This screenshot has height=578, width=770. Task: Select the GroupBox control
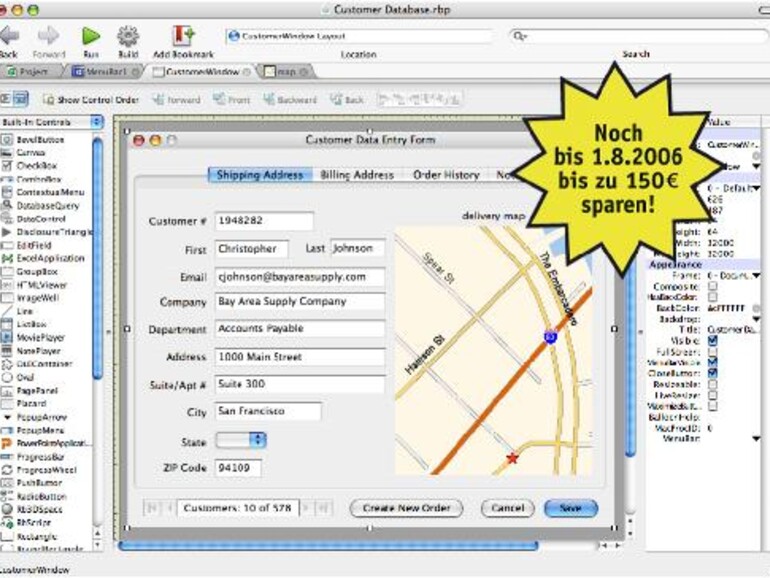point(37,272)
